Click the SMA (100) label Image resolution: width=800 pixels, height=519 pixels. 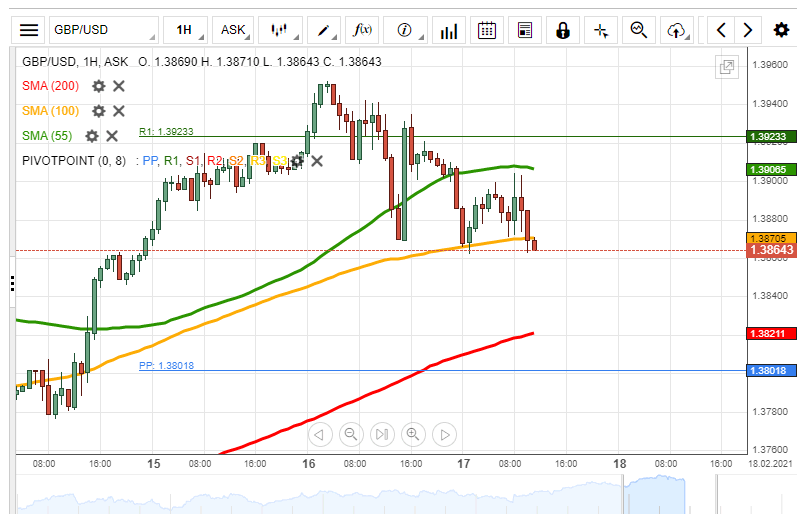coord(51,111)
